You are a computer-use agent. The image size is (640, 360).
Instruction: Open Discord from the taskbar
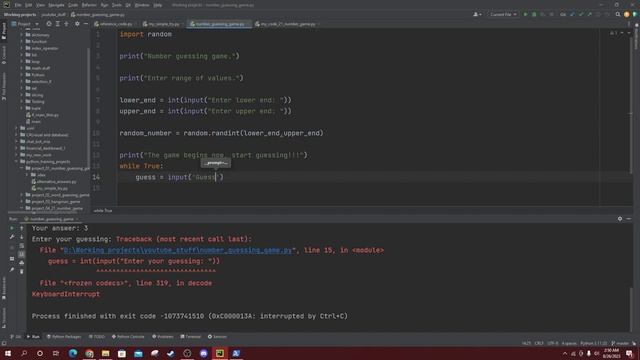[203, 353]
